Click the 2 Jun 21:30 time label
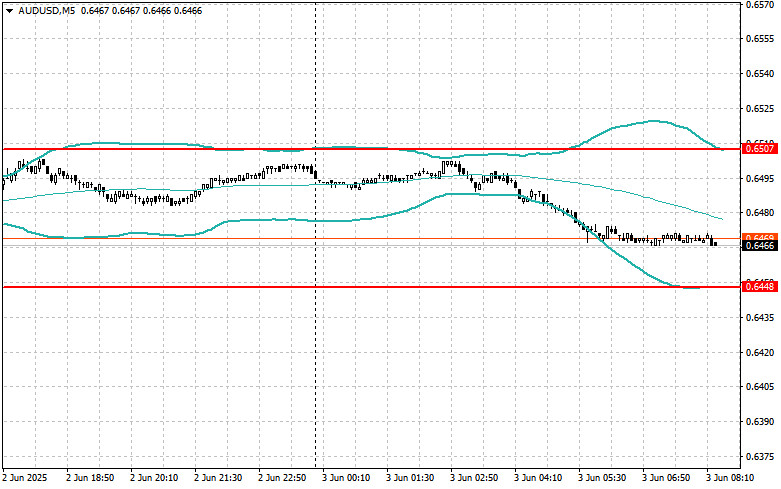Image resolution: width=781 pixels, height=489 pixels. pos(218,478)
